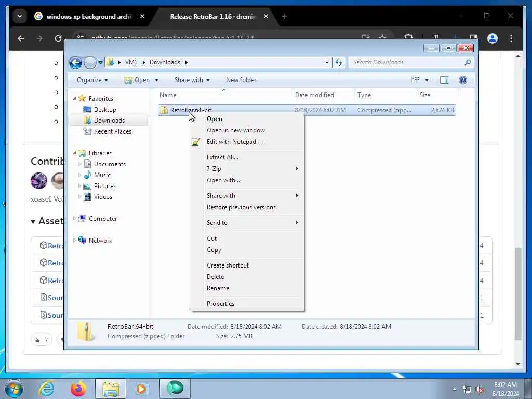Expand the Open button dropdown arrow
This screenshot has height=399, width=532.
(156, 80)
